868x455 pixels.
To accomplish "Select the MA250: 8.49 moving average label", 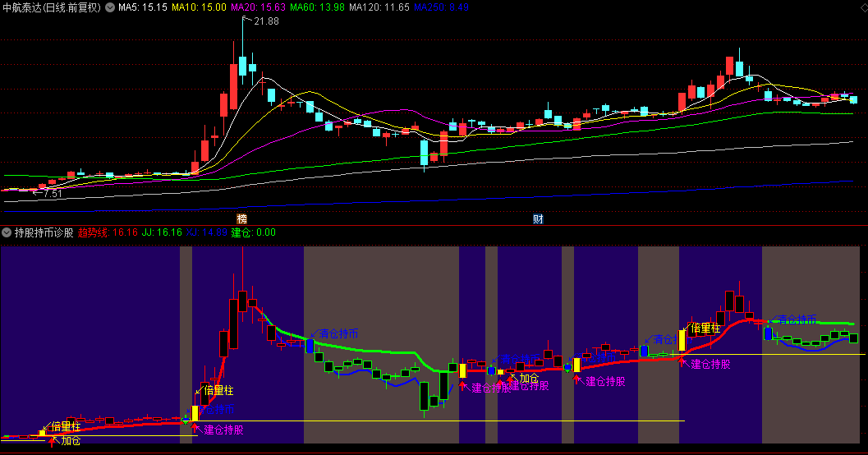I will (441, 7).
